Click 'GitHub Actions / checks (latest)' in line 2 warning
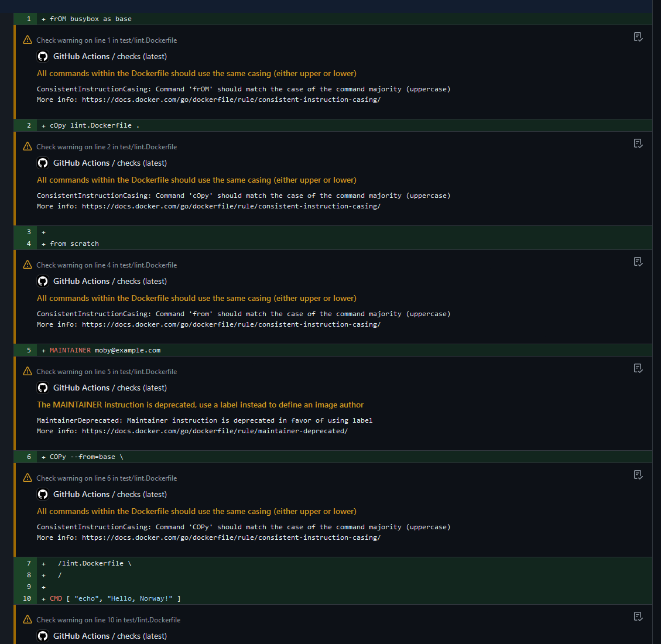Screen dimensions: 661x644 pyautogui.click(x=109, y=163)
